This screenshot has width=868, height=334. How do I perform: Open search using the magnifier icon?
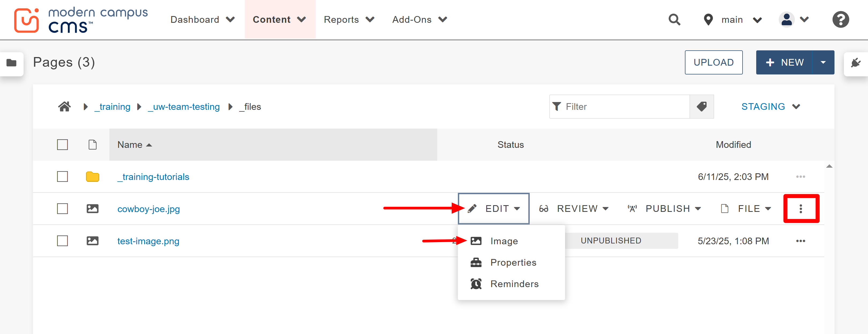674,20
